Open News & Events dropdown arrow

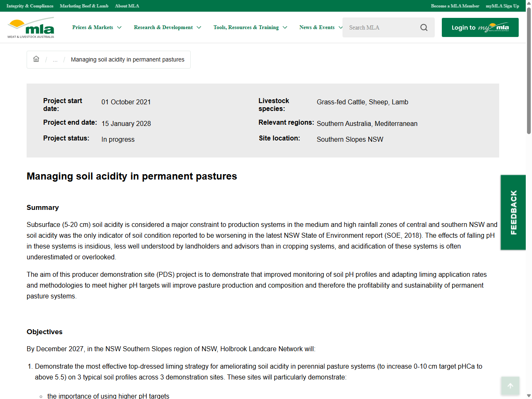click(341, 27)
